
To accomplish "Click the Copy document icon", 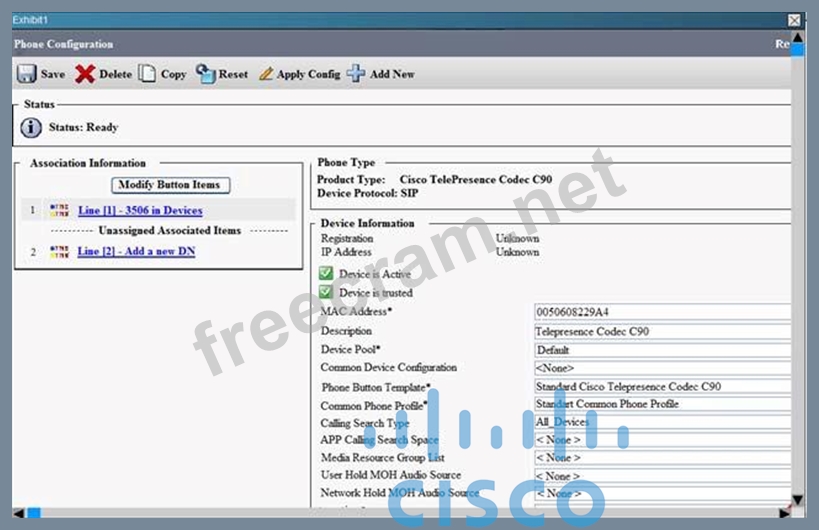I will (147, 74).
